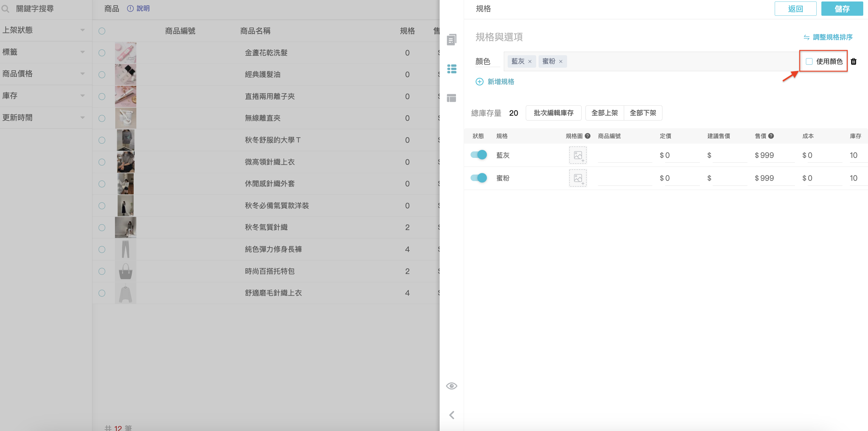Click 批次編輯庫存 button
The height and width of the screenshot is (431, 868).
tap(553, 113)
